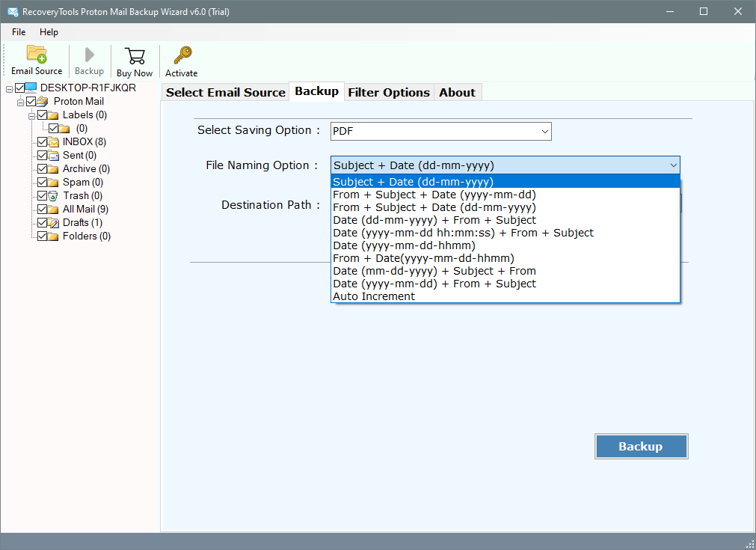Uncheck the Proton Mail checkbox

pyautogui.click(x=31, y=101)
